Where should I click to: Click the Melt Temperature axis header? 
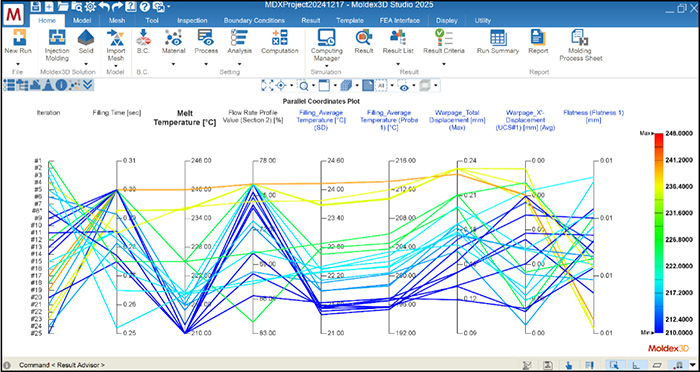click(185, 118)
